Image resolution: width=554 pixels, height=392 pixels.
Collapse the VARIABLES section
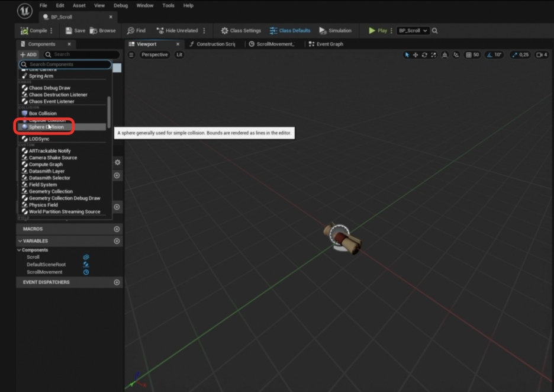[x=20, y=241]
